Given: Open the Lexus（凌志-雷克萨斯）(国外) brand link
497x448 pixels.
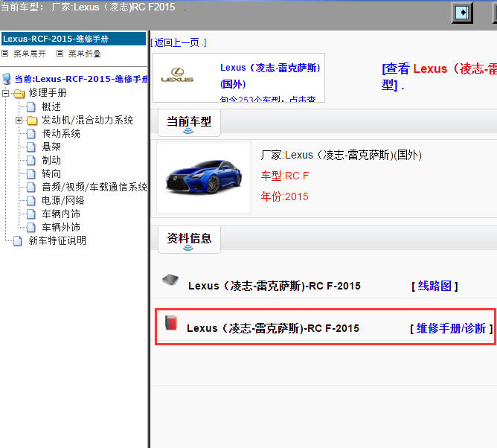Looking at the screenshot, I should point(270,76).
